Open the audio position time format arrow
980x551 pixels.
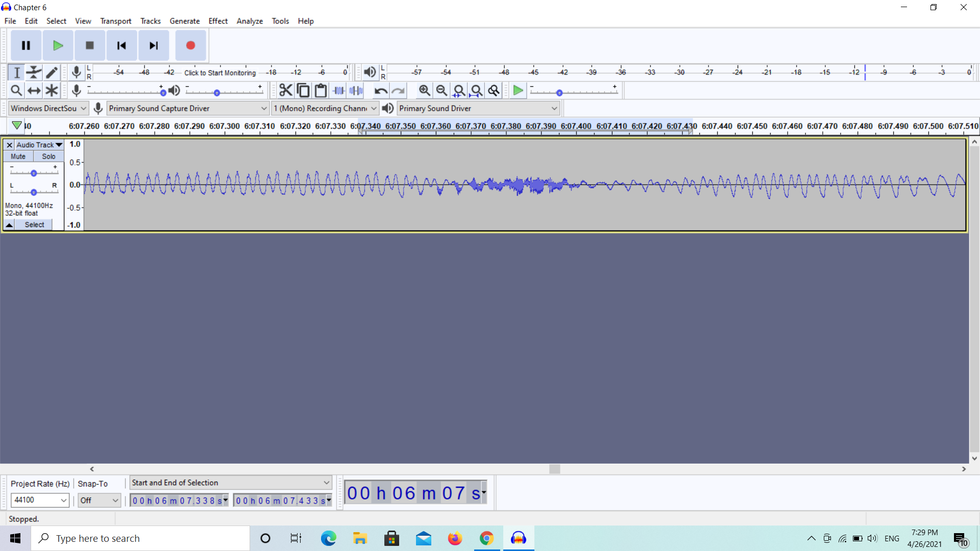pos(484,492)
